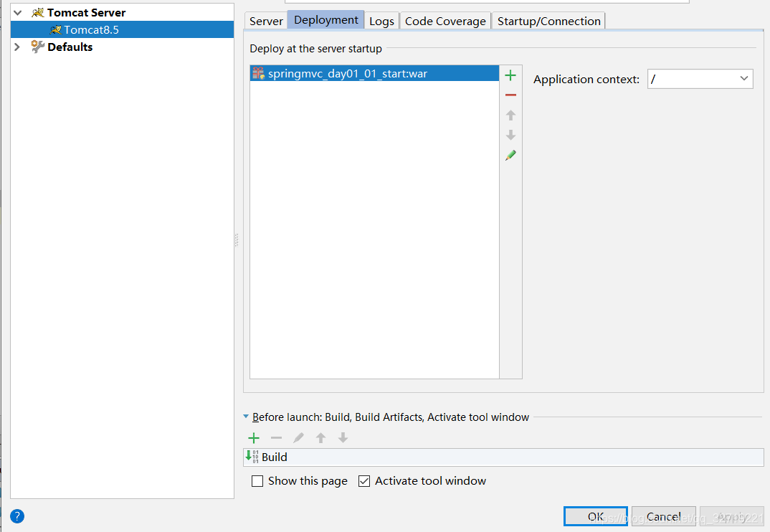The image size is (770, 532).
Task: Remove selected artifact with red minus
Action: click(x=510, y=95)
